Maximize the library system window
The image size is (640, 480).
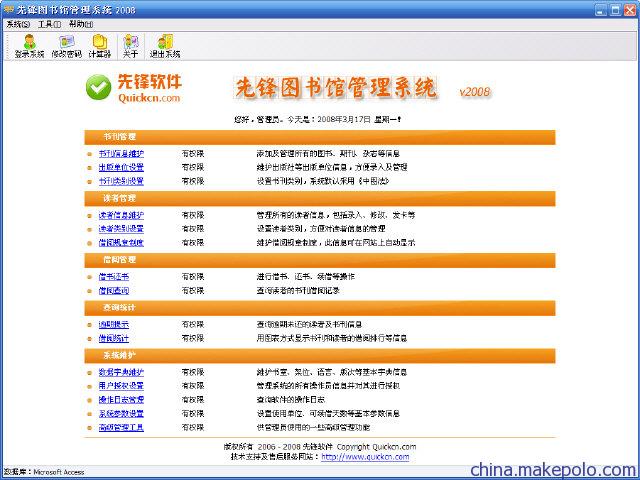[615, 10]
